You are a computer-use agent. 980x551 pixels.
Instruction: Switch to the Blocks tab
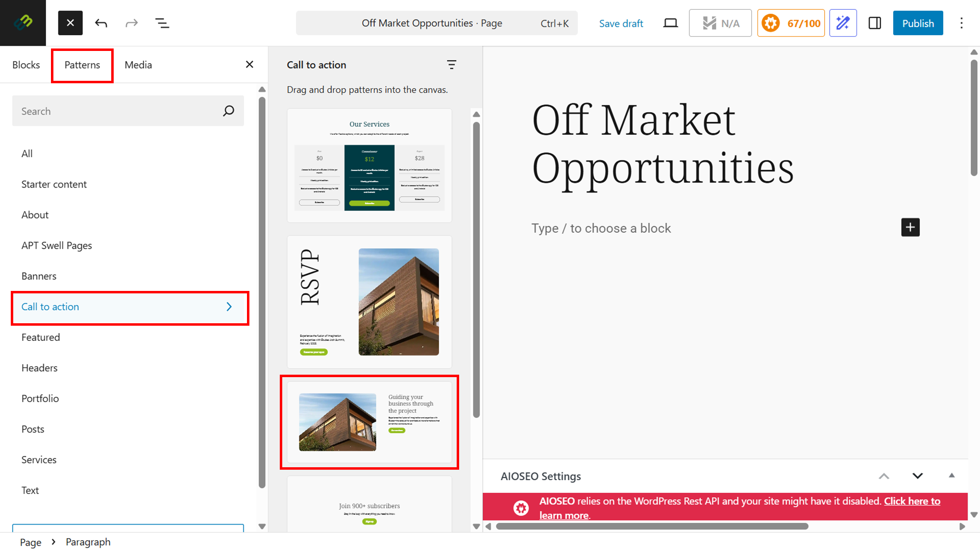(26, 65)
